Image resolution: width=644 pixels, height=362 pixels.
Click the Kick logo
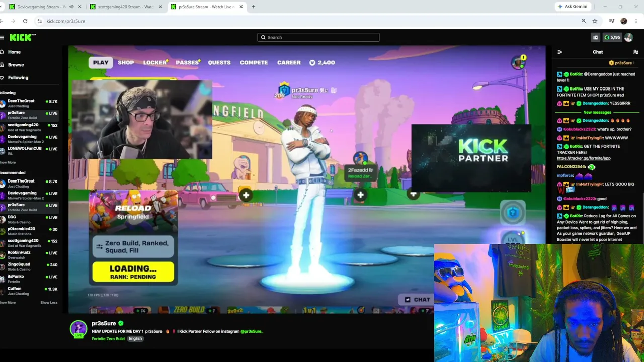pyautogui.click(x=22, y=37)
